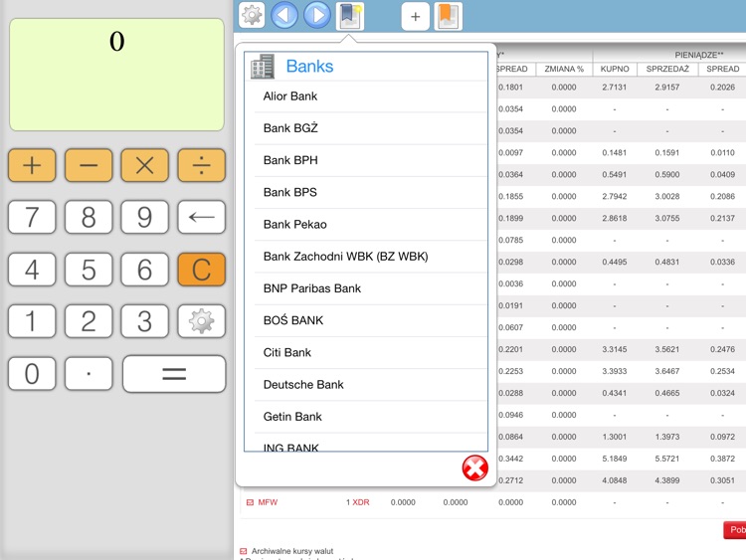Screen dimensions: 746x560
Task: Select BOŚ BANK entry
Action: (x=366, y=320)
